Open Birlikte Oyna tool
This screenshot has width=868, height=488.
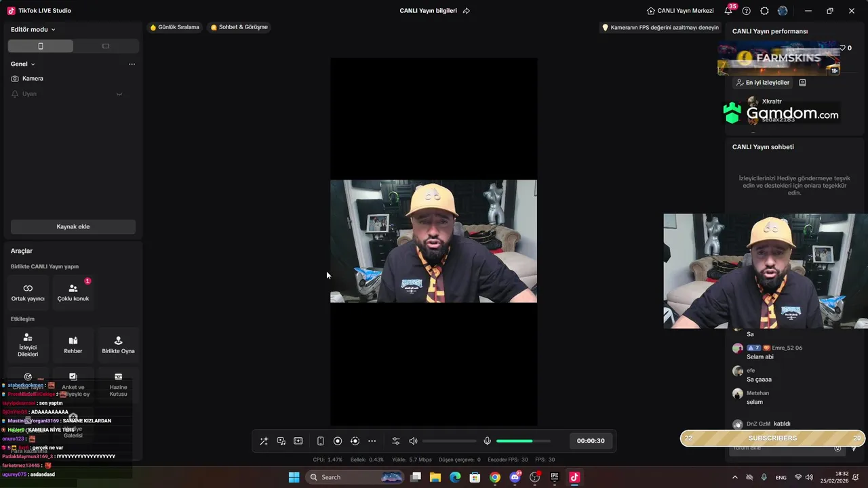[x=118, y=345]
